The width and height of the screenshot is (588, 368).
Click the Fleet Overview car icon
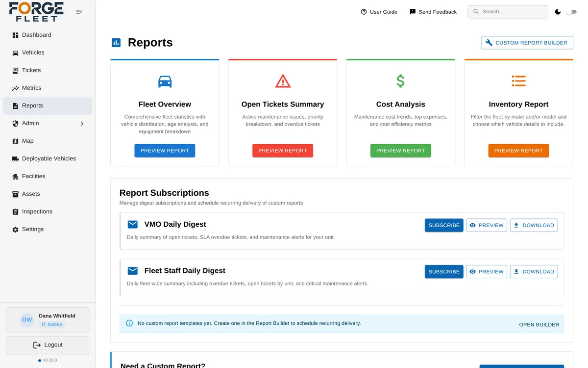coord(165,81)
